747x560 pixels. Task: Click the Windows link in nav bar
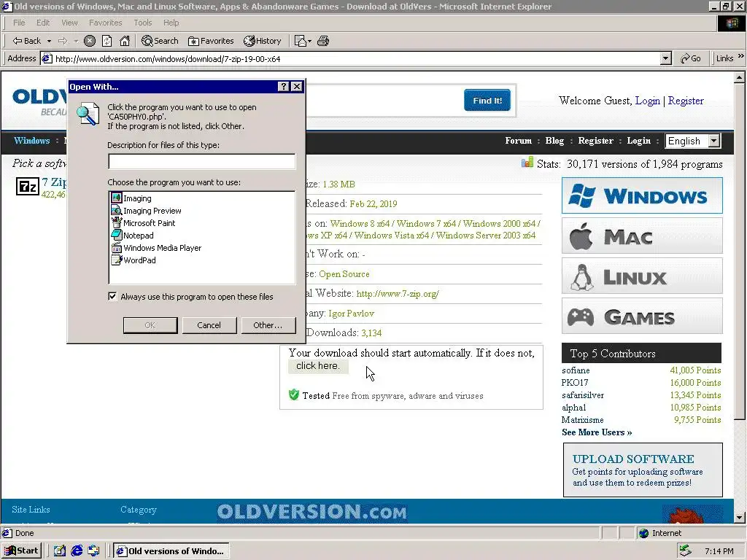point(32,141)
